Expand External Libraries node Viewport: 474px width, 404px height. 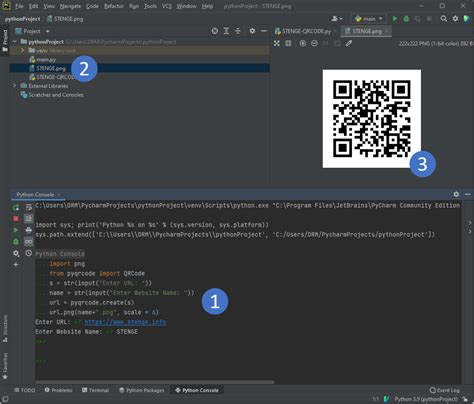point(14,86)
